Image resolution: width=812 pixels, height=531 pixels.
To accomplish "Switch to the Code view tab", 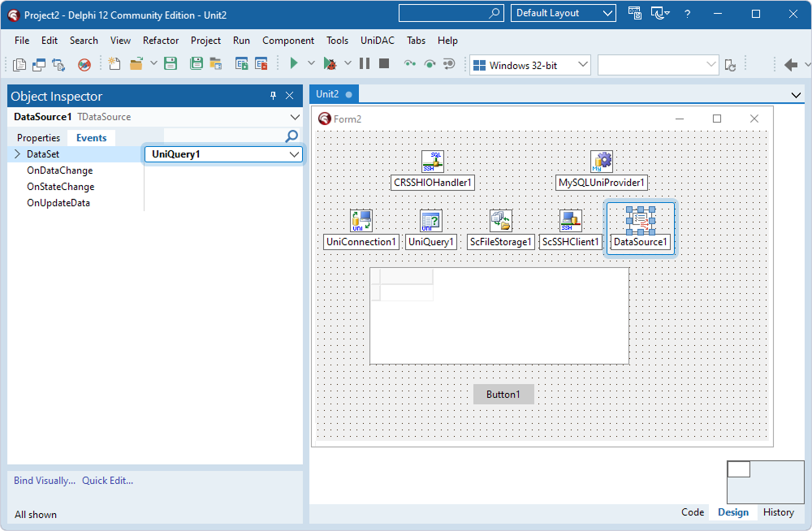I will point(693,512).
